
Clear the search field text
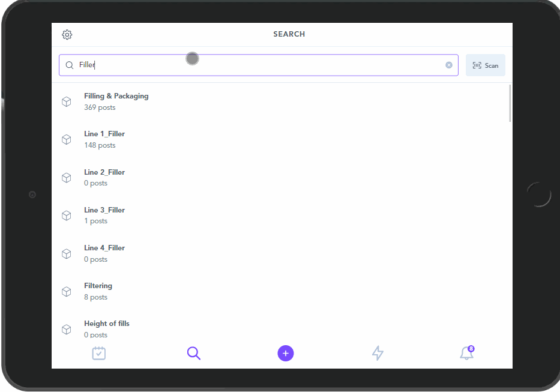(x=449, y=65)
